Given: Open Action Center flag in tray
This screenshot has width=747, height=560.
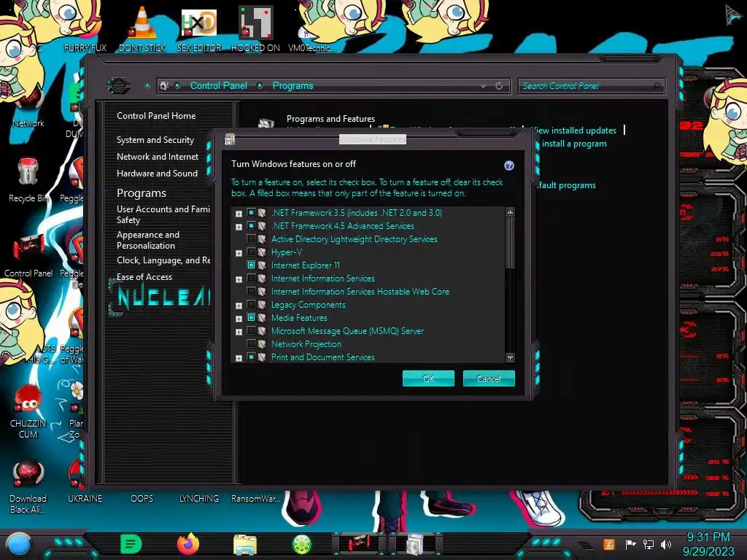Looking at the screenshot, I should tap(631, 544).
